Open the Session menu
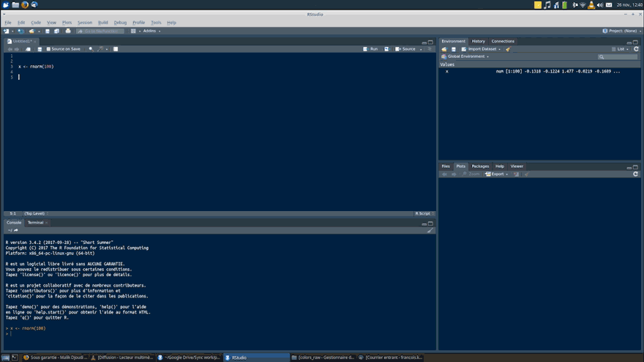 point(85,23)
